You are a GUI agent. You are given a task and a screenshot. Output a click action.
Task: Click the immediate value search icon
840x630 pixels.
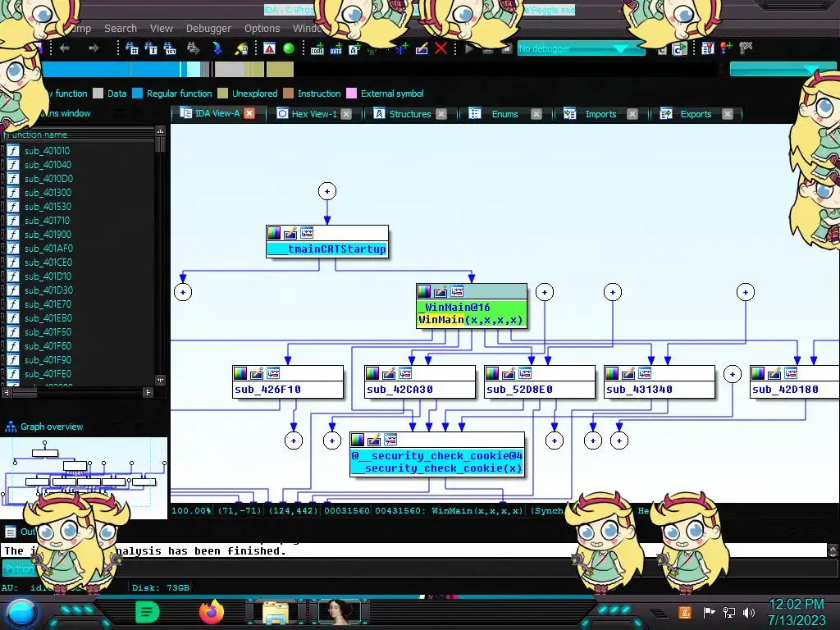170,48
